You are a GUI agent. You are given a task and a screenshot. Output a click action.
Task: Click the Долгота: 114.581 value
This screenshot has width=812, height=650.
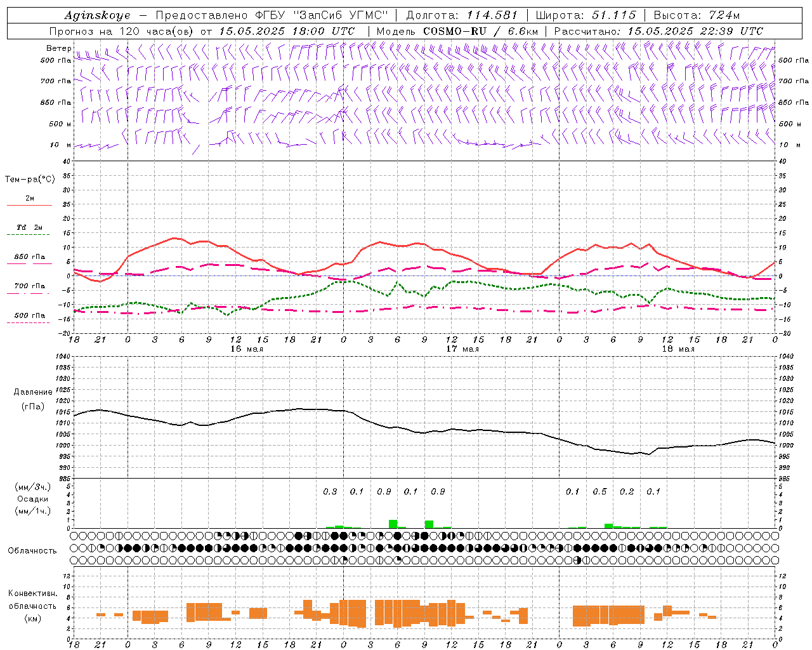click(462, 15)
